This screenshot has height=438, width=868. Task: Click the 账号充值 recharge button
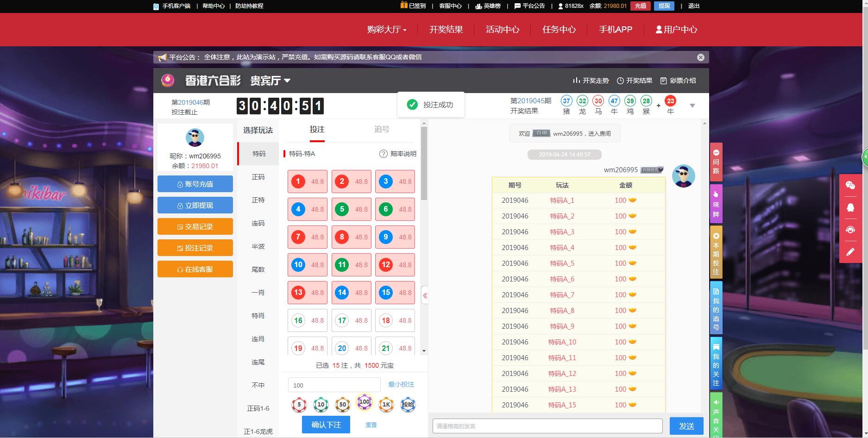pyautogui.click(x=195, y=184)
